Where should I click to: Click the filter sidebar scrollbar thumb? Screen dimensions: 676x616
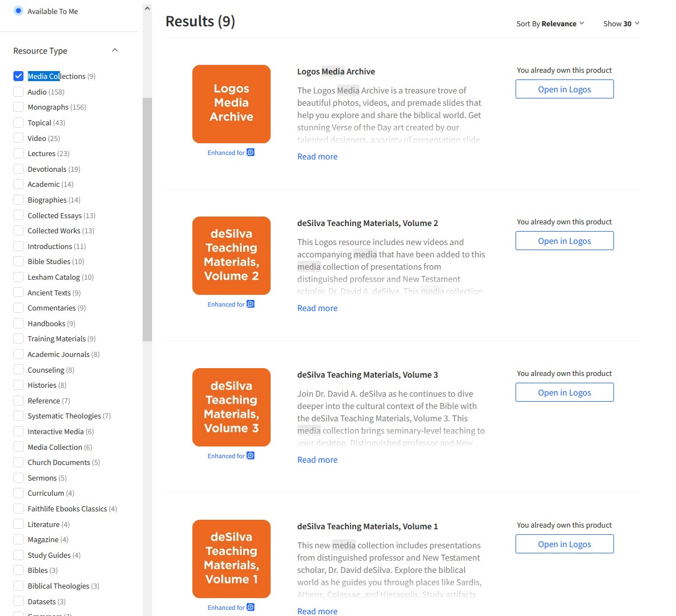point(147,219)
